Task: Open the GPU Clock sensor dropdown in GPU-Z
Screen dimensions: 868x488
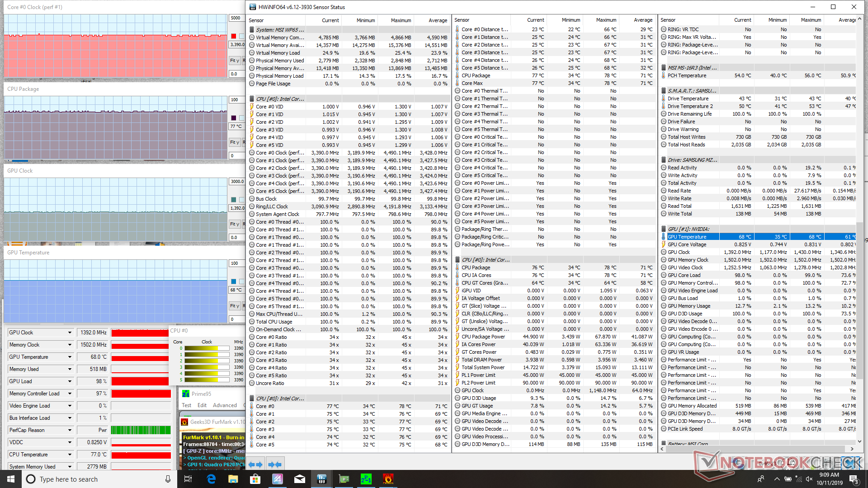Action: 70,333
